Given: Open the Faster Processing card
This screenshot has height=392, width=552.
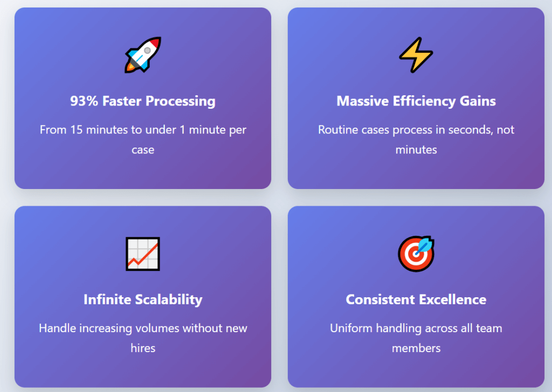Looking at the screenshot, I should coord(143,98).
